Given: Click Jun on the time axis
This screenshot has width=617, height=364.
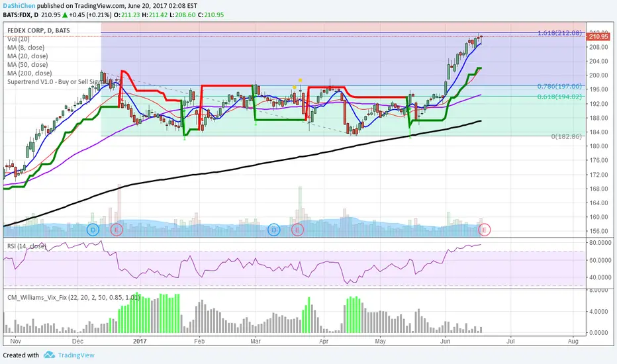Looking at the screenshot, I should (445, 341).
